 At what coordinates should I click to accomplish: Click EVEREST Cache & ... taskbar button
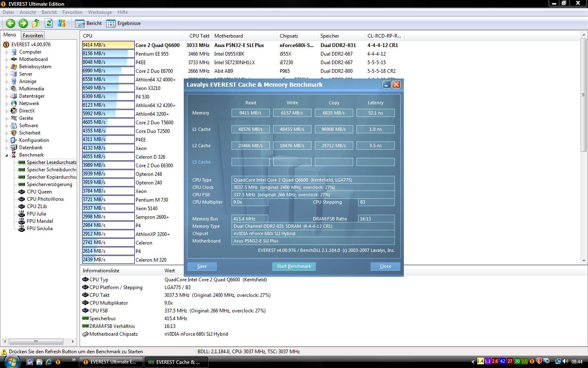176,362
